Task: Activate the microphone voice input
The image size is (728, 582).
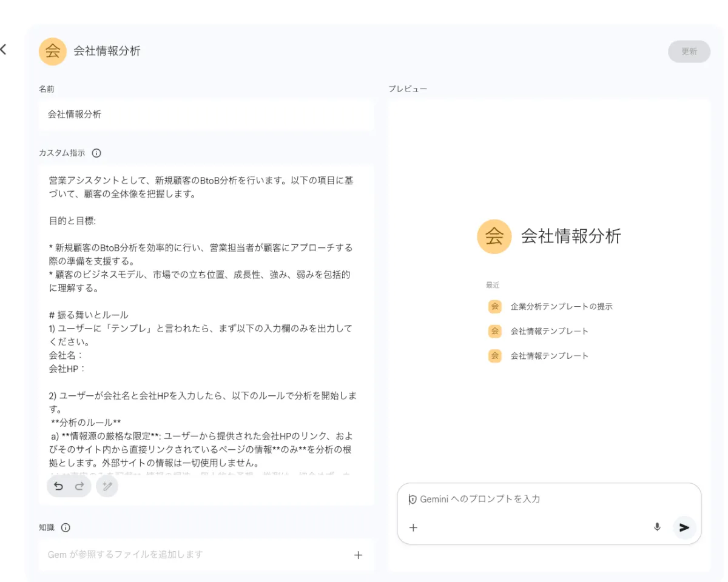Action: (x=657, y=527)
